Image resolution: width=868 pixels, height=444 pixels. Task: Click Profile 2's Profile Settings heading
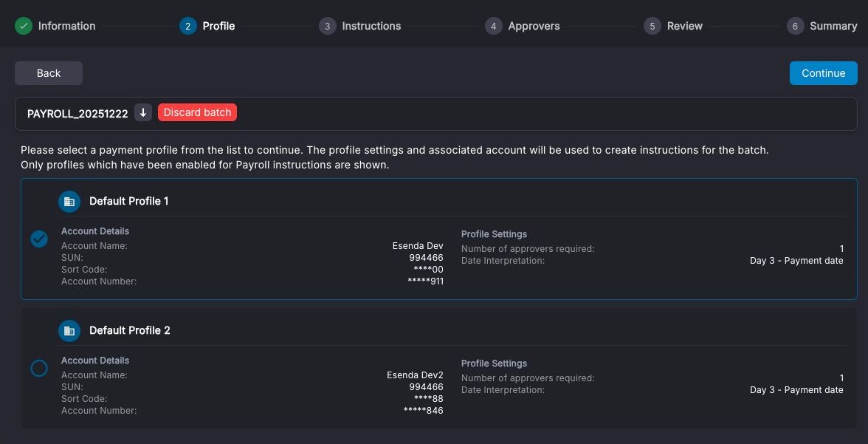click(x=494, y=363)
